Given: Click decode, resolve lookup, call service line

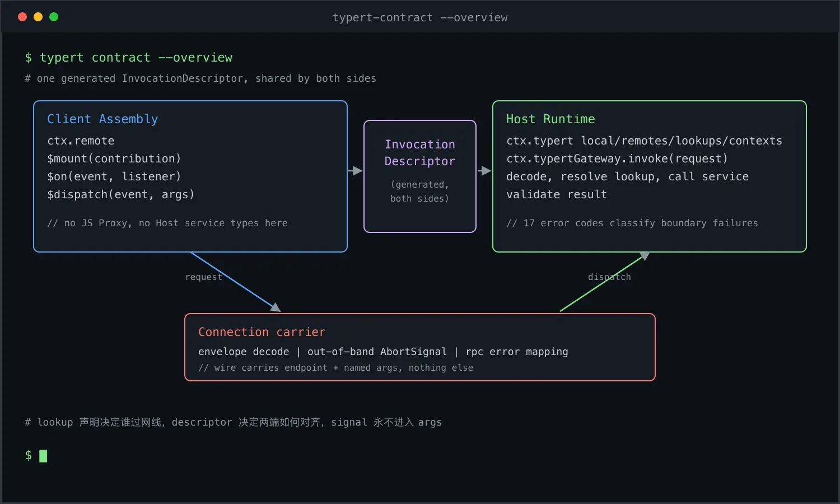Looking at the screenshot, I should point(627,176).
